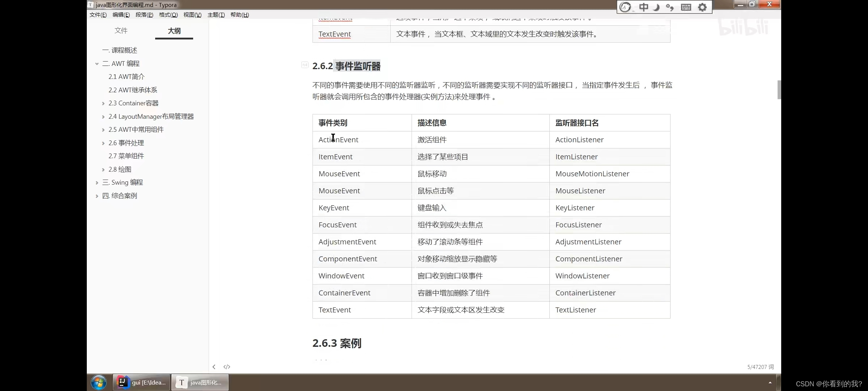Image resolution: width=868 pixels, height=391 pixels.
Task: Open the IME toolbar settings gear
Action: (x=702, y=7)
